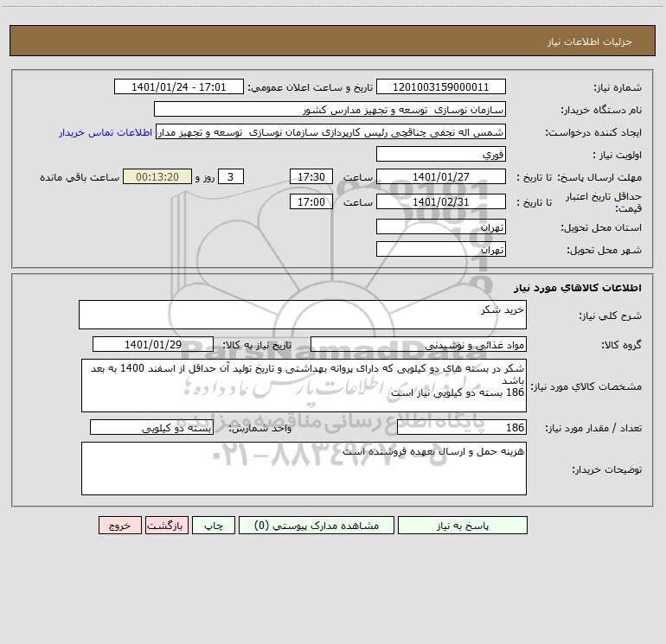Select the شماره نیاز field 1201003159000011
Viewport: 666px width, 644px height.
441,86
